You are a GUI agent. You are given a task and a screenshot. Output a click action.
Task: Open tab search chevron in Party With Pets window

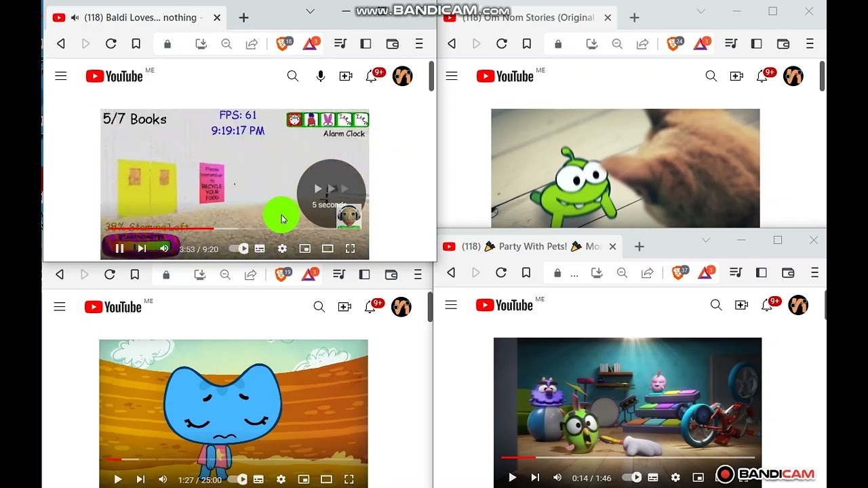pos(706,240)
